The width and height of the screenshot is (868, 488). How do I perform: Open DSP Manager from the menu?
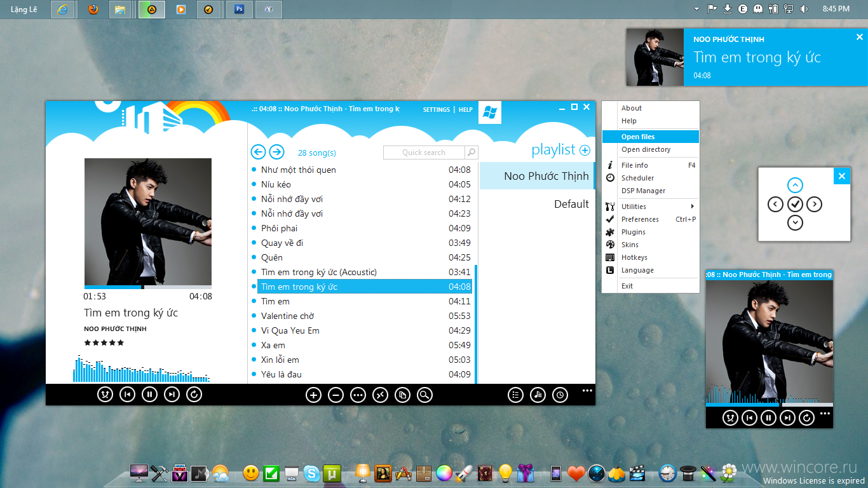point(651,191)
